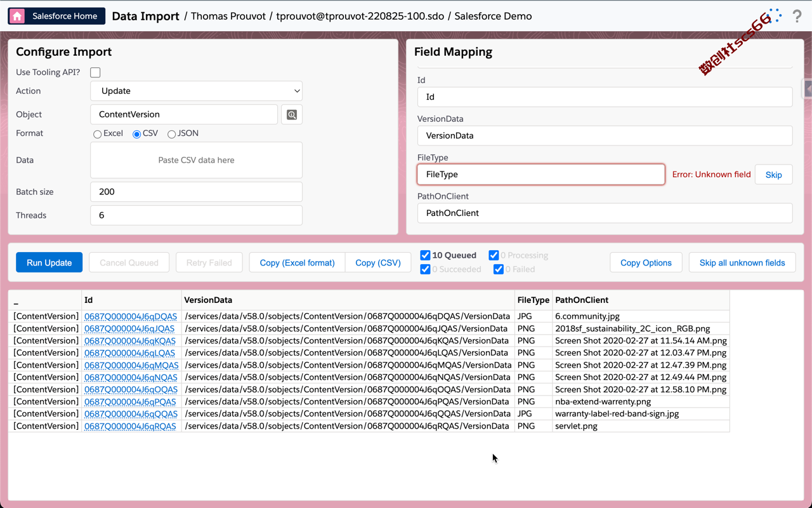Click the Threads input field

[x=196, y=215]
